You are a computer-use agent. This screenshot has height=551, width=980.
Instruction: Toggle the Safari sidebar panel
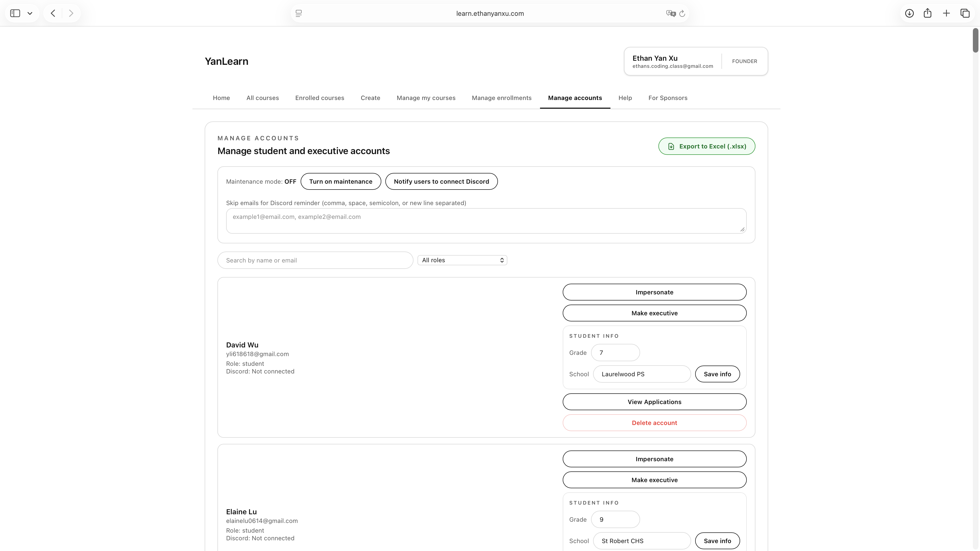click(x=15, y=13)
